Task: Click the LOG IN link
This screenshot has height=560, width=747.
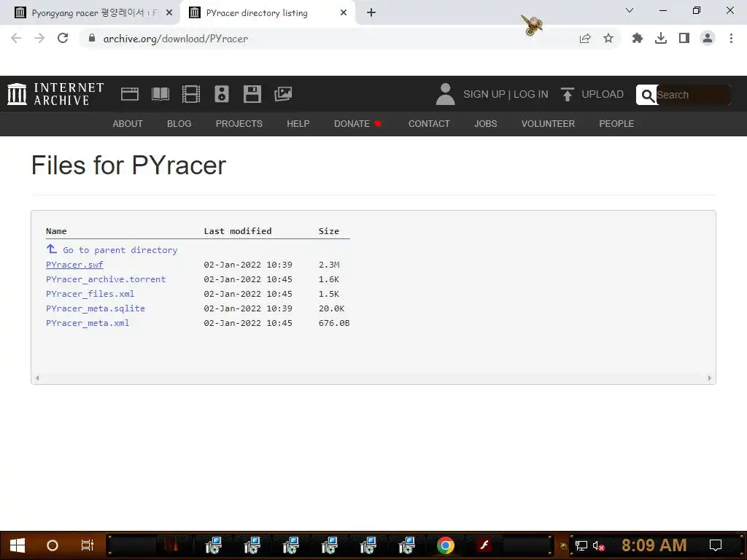Action: (531, 94)
